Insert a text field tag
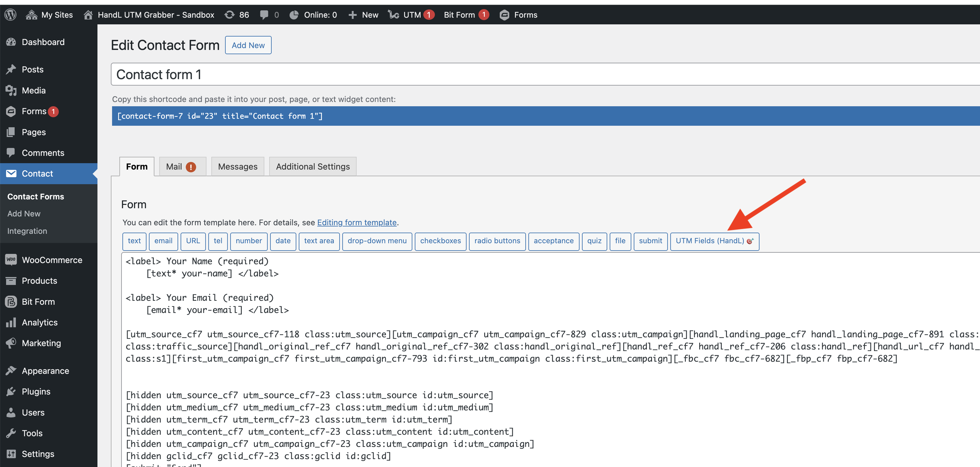Image resolution: width=980 pixels, height=467 pixels. point(134,241)
